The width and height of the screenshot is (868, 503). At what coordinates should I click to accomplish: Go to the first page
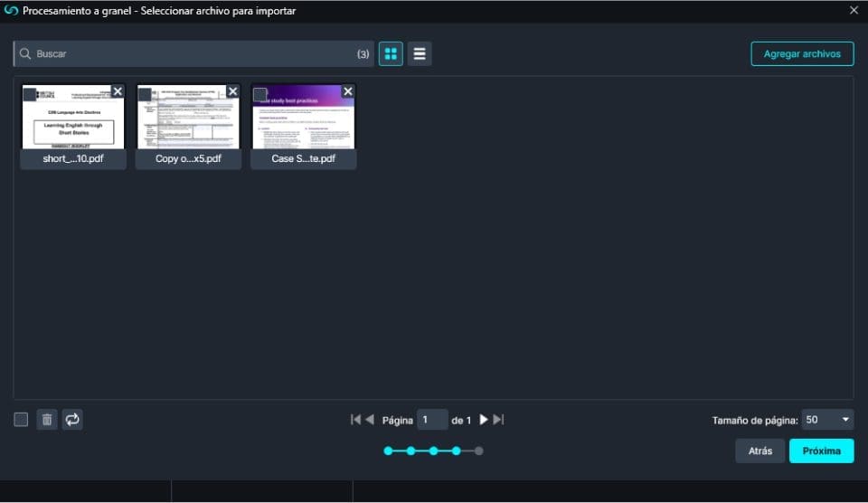coord(356,420)
